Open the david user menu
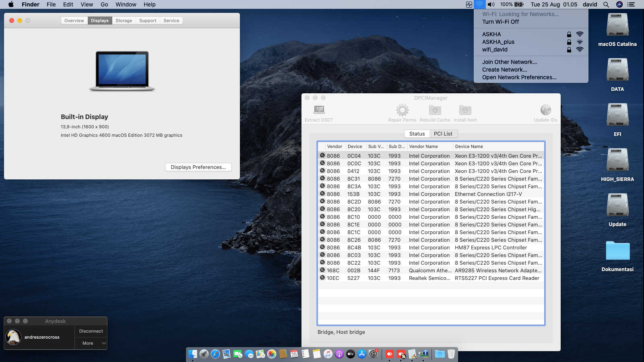The height and width of the screenshot is (362, 644). point(590,4)
